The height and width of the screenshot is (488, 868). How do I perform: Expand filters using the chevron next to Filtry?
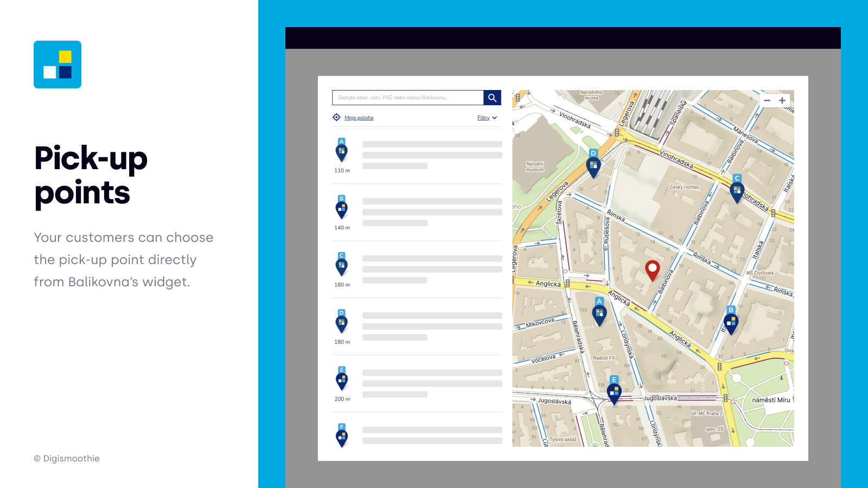(495, 117)
